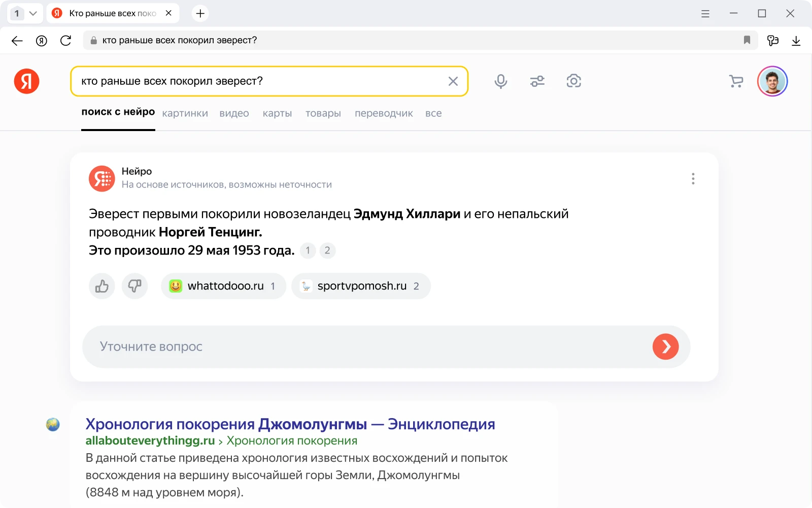The height and width of the screenshot is (508, 812).
Task: Clear the search query with X
Action: [453, 81]
